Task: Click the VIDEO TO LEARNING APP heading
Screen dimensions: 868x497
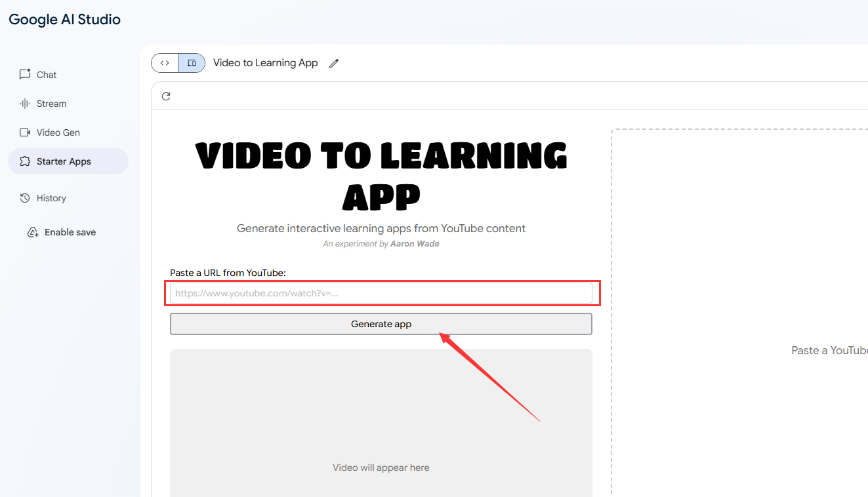Action: pos(381,176)
